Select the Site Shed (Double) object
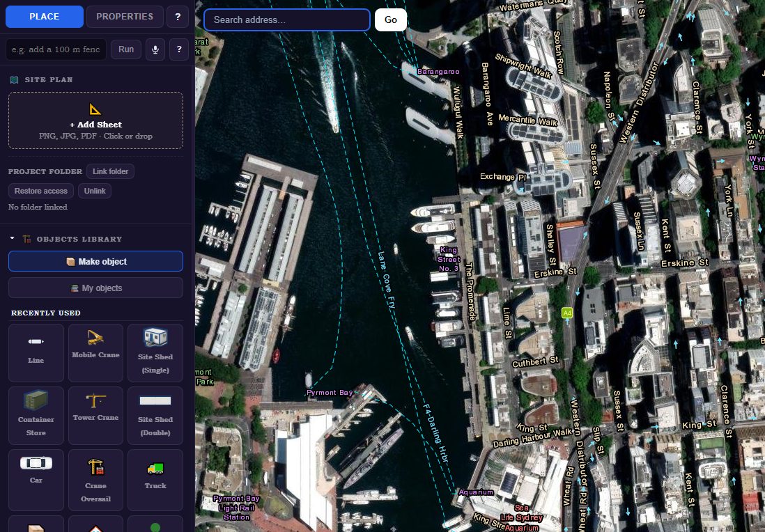The width and height of the screenshot is (765, 532). point(155,416)
